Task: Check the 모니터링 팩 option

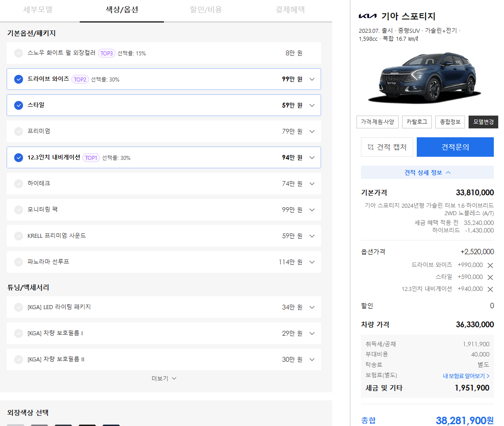Action: (x=19, y=209)
